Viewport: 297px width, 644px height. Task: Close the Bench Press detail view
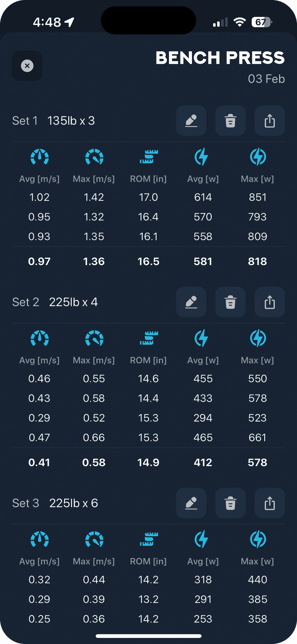tap(27, 66)
